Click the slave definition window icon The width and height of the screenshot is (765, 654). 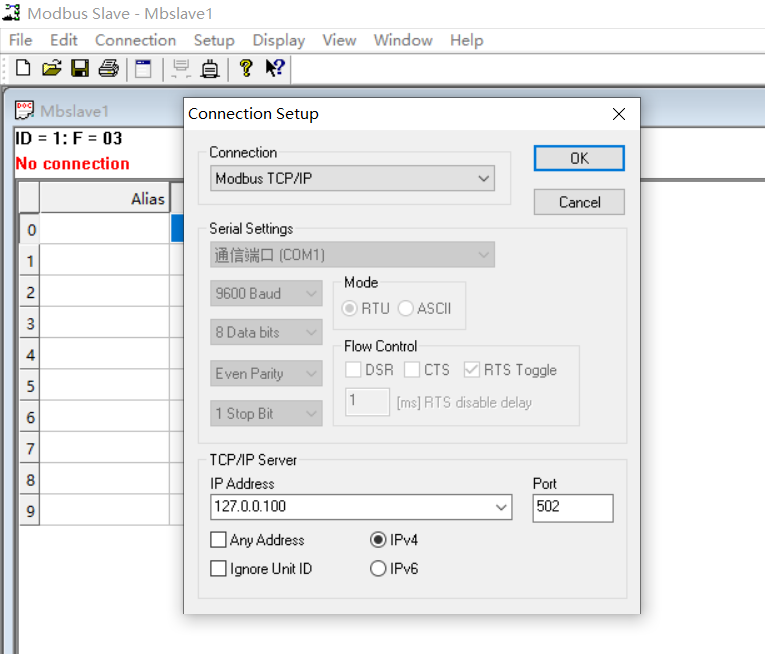coord(143,68)
